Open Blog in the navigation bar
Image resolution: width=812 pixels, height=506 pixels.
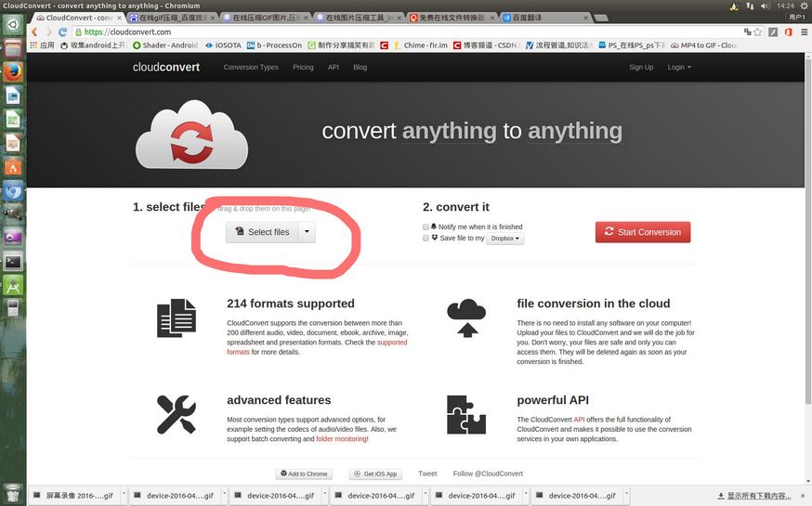coord(360,67)
